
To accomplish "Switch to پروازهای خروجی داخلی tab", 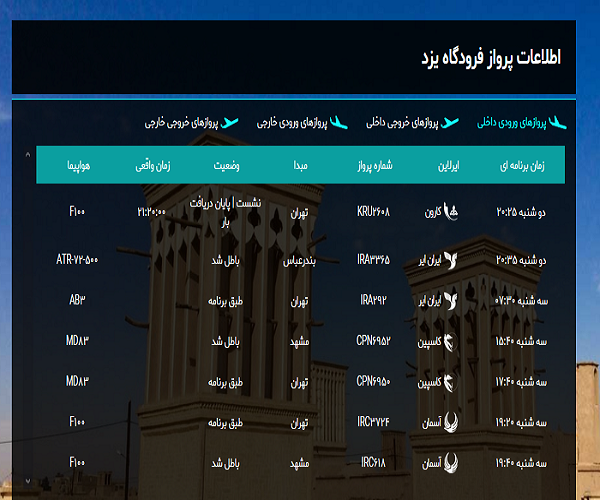I will [x=412, y=123].
